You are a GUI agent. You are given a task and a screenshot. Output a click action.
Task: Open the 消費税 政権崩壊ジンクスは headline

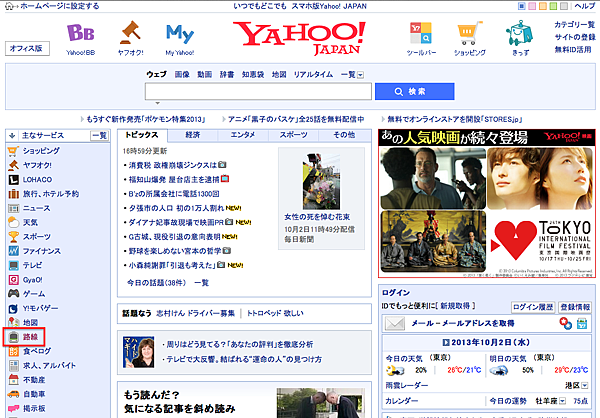(173, 165)
